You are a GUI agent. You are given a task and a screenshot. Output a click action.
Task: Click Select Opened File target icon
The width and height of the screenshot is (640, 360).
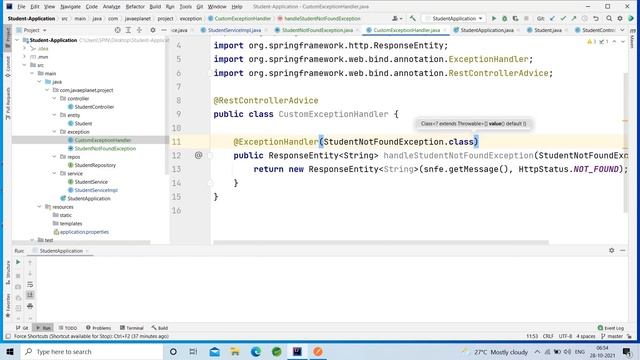coord(118,30)
